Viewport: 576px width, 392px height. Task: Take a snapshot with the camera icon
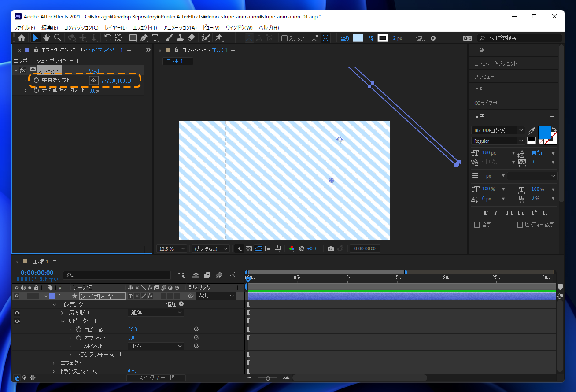[x=331, y=249]
